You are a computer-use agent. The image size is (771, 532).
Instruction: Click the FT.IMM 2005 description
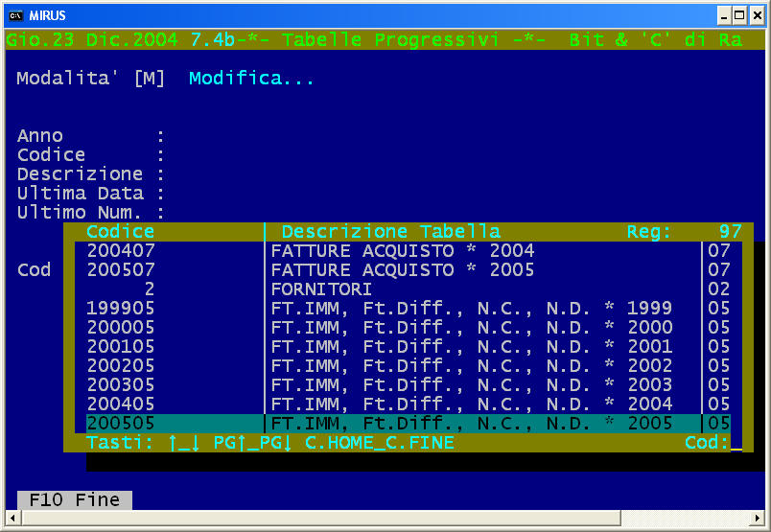[471, 424]
